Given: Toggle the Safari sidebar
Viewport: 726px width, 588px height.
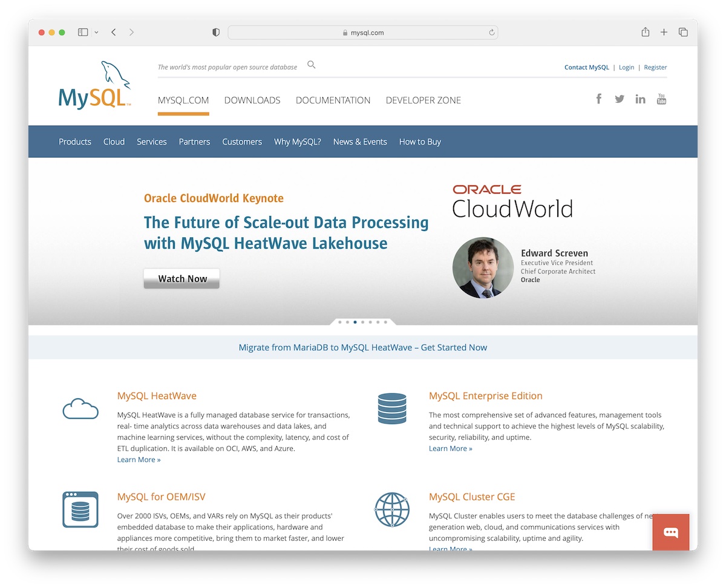Looking at the screenshot, I should [x=83, y=32].
